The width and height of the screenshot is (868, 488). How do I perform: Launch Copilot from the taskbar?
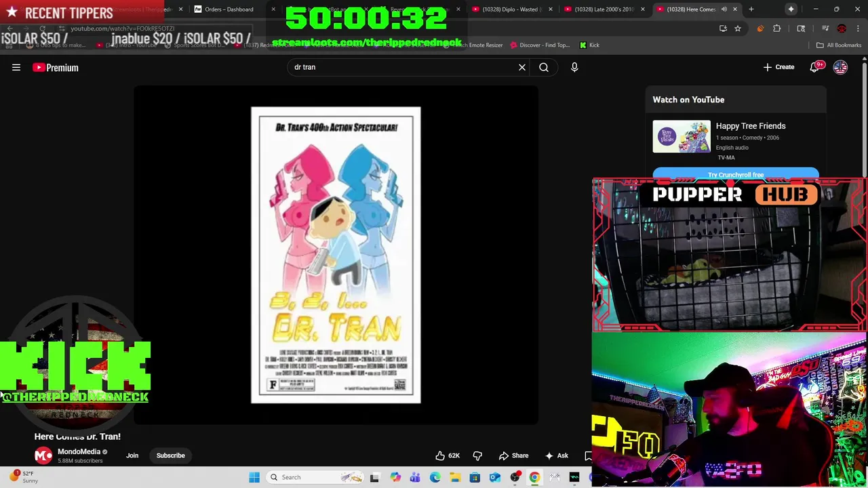tap(395, 477)
